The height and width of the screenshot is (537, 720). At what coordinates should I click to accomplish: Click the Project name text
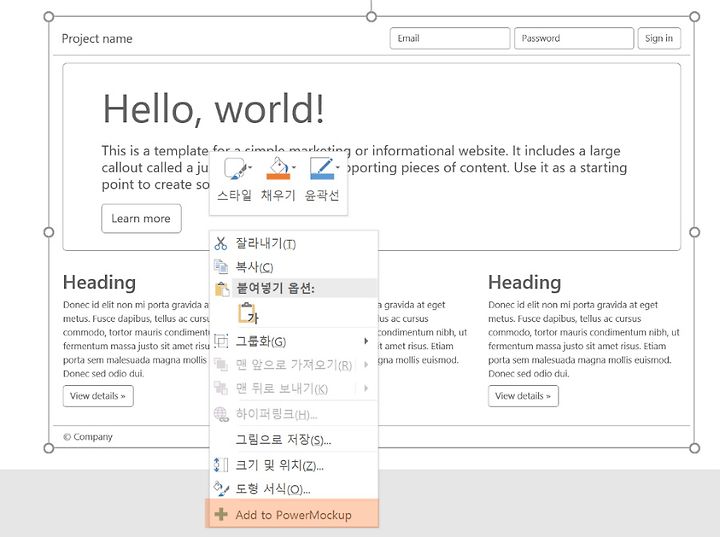click(x=97, y=39)
